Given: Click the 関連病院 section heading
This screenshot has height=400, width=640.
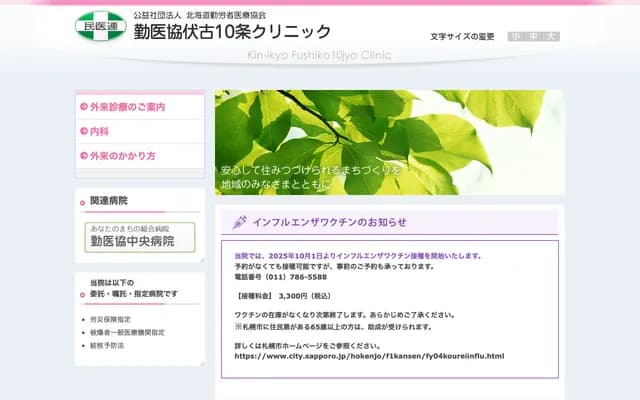Looking at the screenshot, I should [x=109, y=201].
